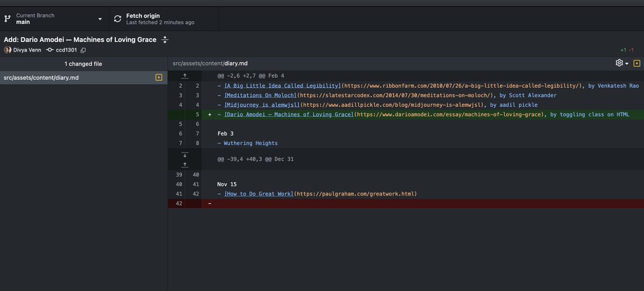Expand diff upward above the Feb 4 hunk
Image resolution: width=644 pixels, height=291 pixels.
point(185,76)
